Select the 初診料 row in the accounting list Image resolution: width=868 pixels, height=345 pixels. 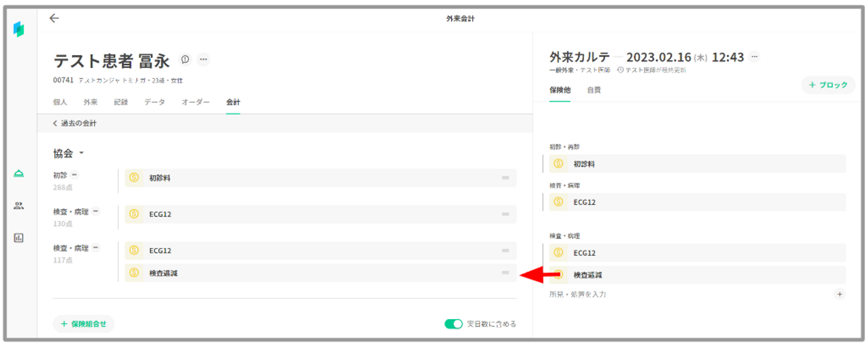(321, 178)
